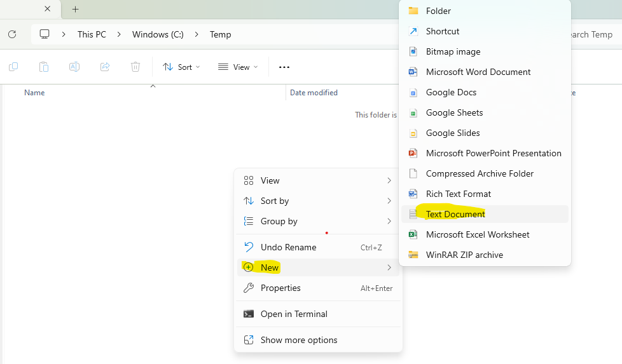622x364 pixels.
Task: Select Properties in the context menu
Action: click(x=318, y=288)
